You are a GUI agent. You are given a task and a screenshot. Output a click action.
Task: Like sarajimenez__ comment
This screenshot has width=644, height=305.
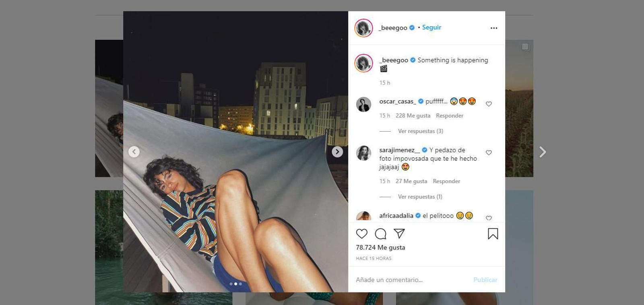[x=489, y=152]
